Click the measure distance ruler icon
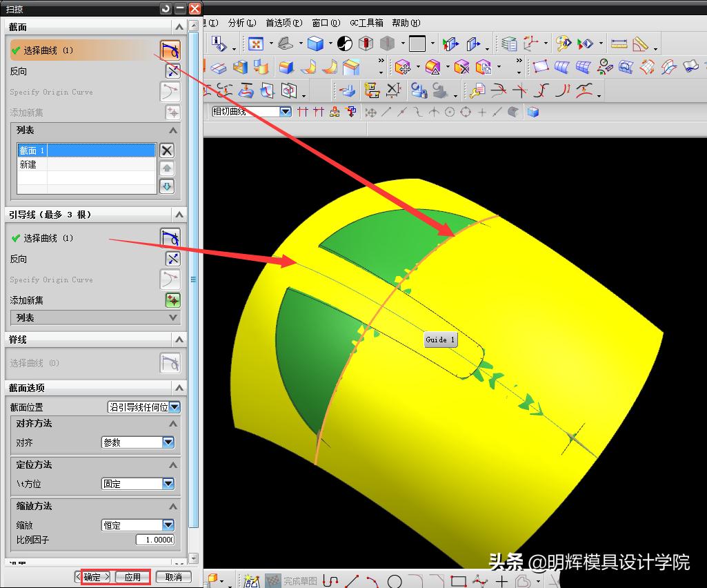This screenshot has height=588, width=707. point(619,44)
